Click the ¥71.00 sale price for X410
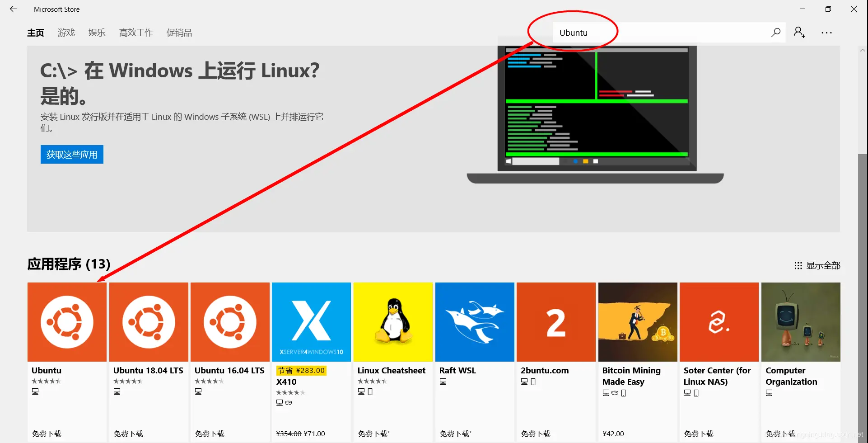 314,434
